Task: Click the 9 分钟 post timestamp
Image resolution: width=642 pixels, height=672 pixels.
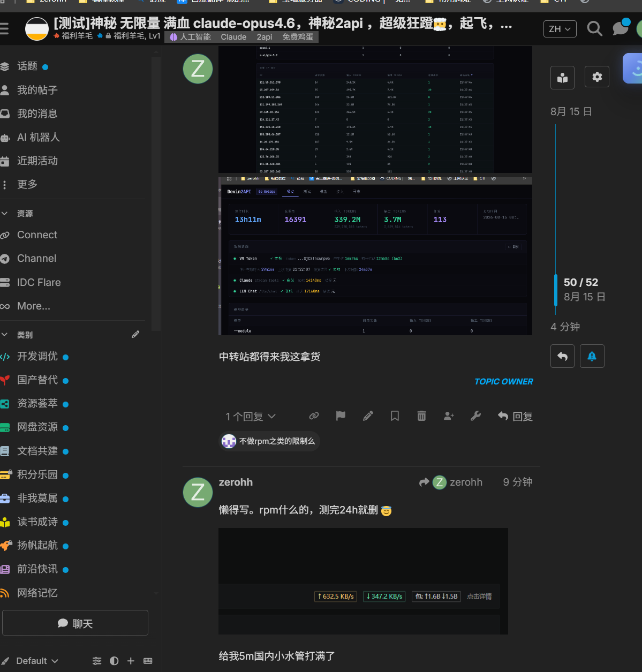Action: click(x=517, y=482)
